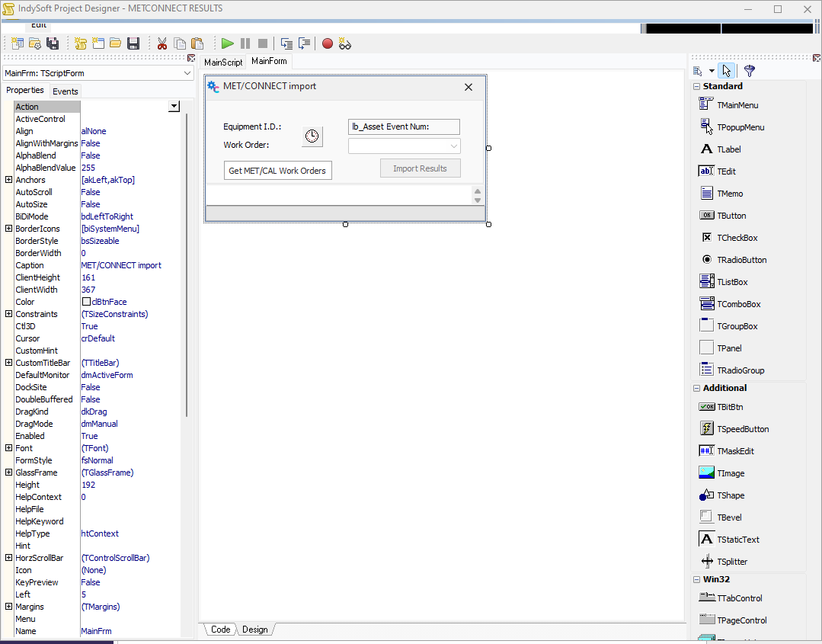Click the red record breakpoint icon
822x644 pixels.
pos(328,43)
